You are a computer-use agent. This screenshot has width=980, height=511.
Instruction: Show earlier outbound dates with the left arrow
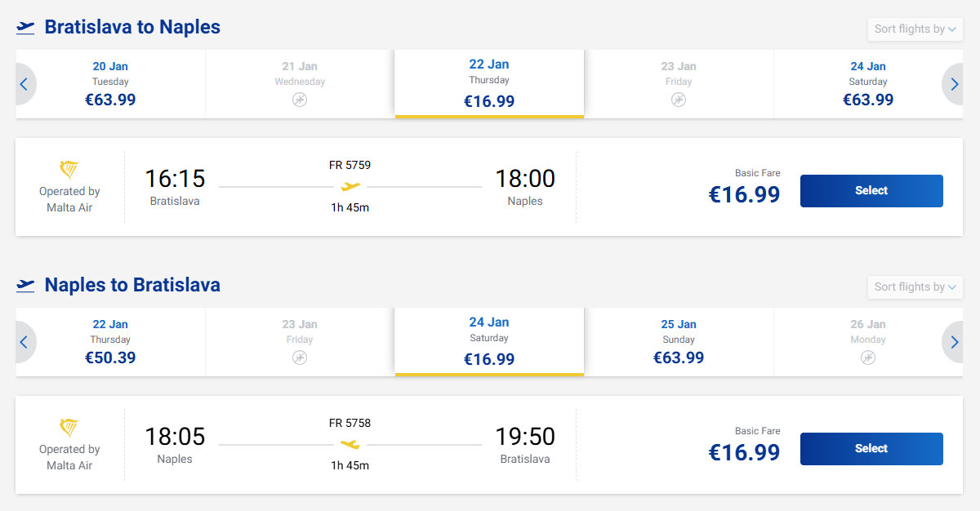click(x=24, y=84)
